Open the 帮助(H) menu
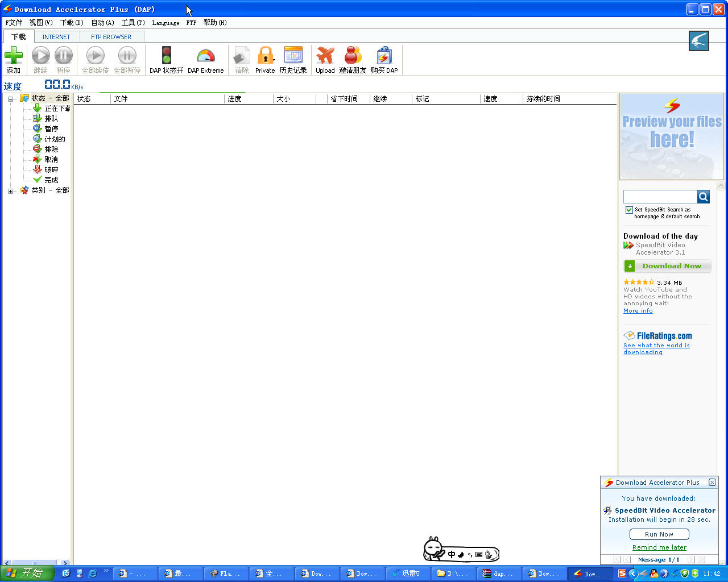Image resolution: width=728 pixels, height=582 pixels. (215, 23)
